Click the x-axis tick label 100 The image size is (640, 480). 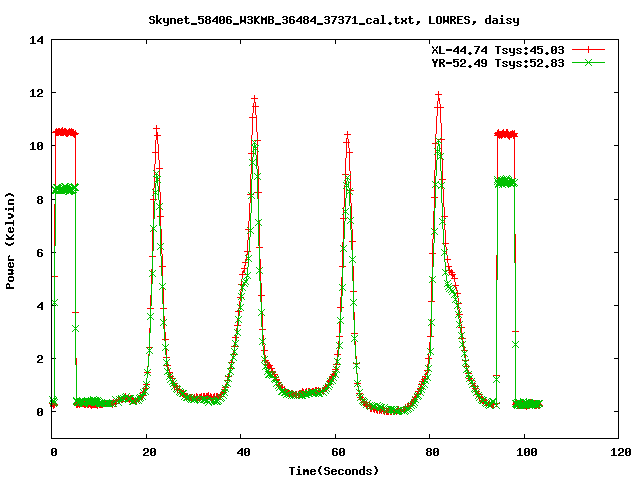pos(527,452)
